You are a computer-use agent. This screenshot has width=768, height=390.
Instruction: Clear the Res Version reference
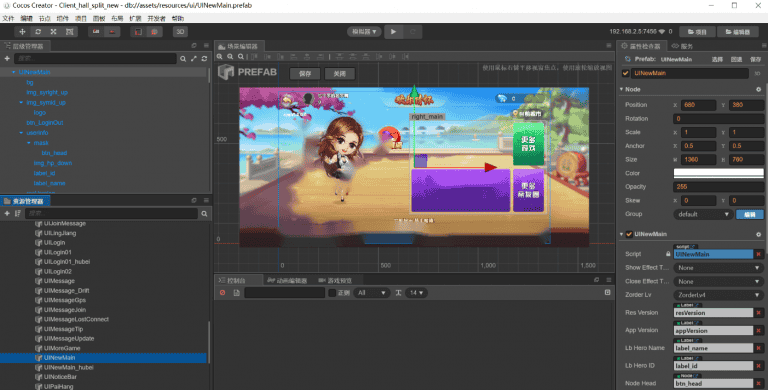click(759, 313)
